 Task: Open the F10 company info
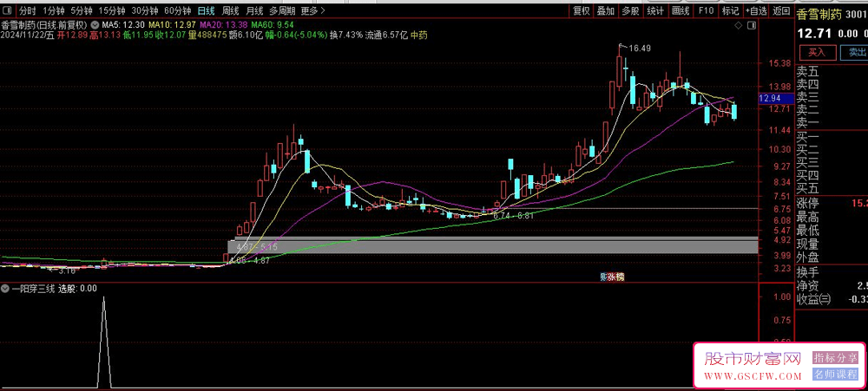(706, 10)
